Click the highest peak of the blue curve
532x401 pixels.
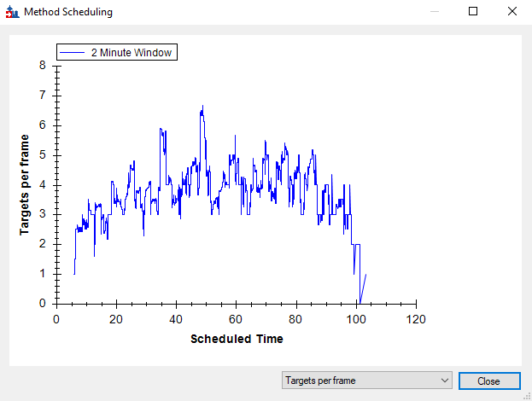202,107
